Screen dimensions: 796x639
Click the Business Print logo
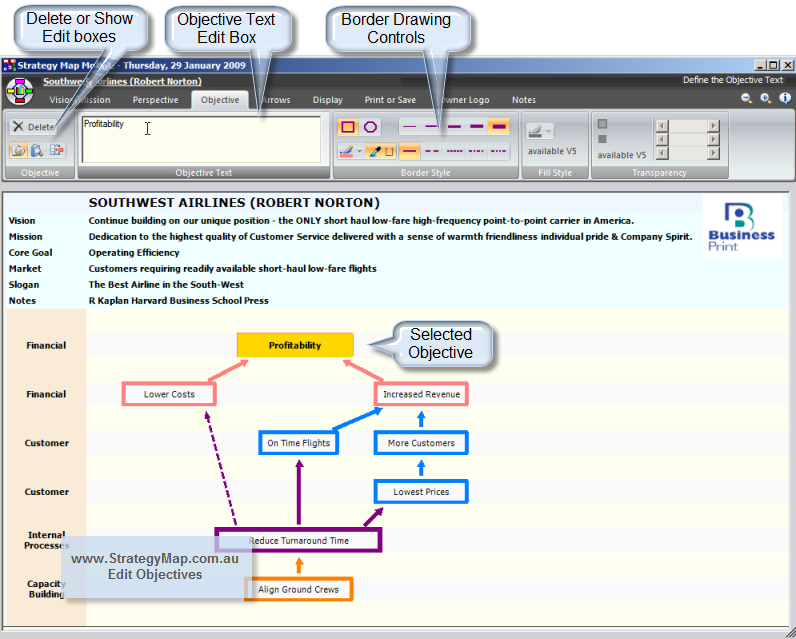(742, 226)
